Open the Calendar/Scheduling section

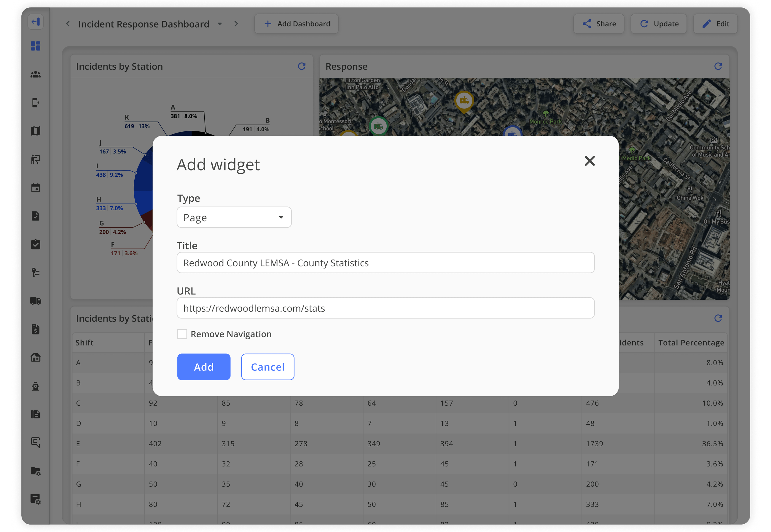36,187
